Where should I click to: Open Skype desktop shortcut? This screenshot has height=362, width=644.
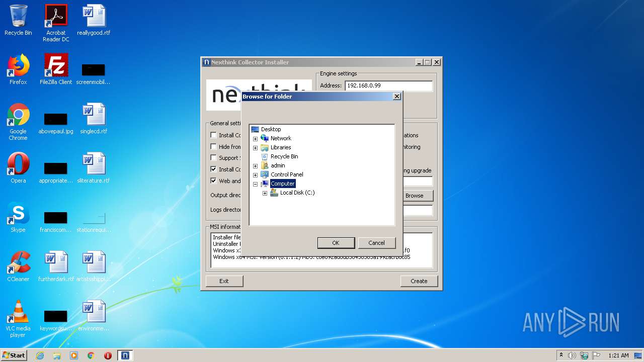[x=18, y=217]
